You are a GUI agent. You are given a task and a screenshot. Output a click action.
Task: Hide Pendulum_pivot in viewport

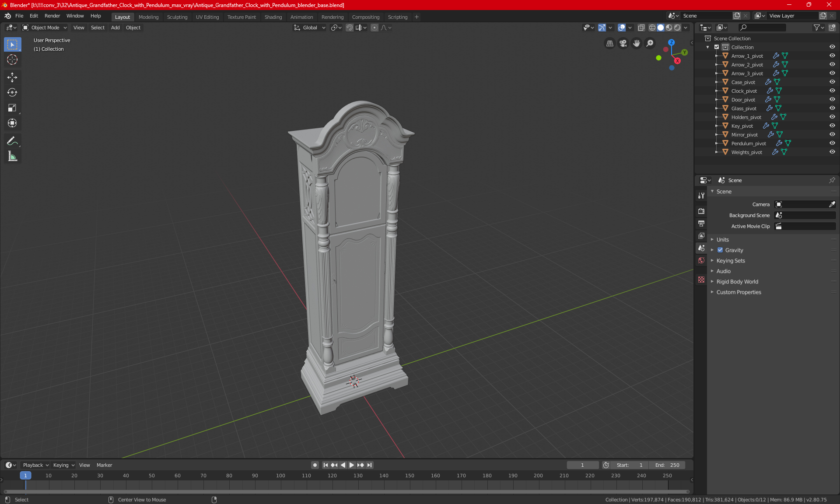(x=832, y=143)
